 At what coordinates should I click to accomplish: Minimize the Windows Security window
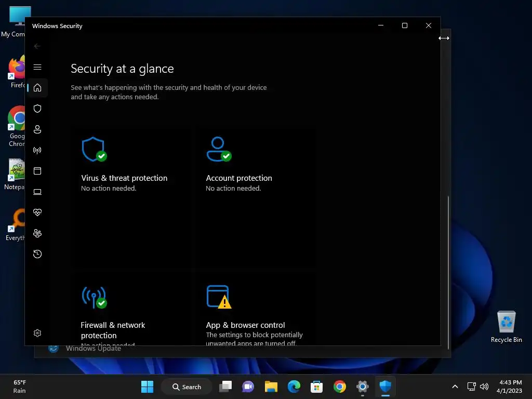381,25
